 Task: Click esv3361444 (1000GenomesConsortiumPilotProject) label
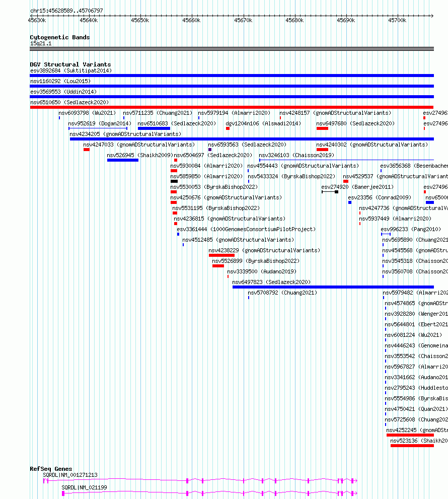[x=246, y=229]
